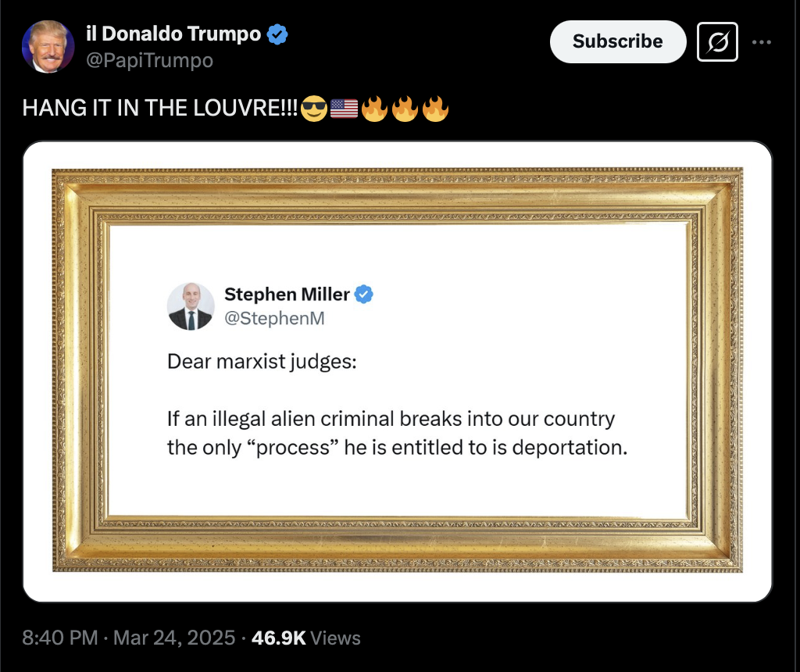Click verified badge beside il Donaldo Trumpo
Viewport: 800px width, 672px height.
[x=277, y=34]
